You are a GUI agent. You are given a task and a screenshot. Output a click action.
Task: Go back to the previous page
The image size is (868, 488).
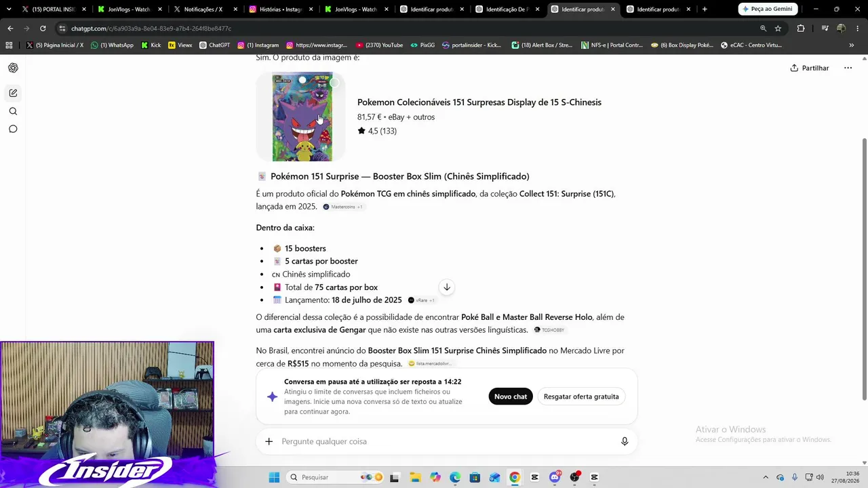coord(10,28)
